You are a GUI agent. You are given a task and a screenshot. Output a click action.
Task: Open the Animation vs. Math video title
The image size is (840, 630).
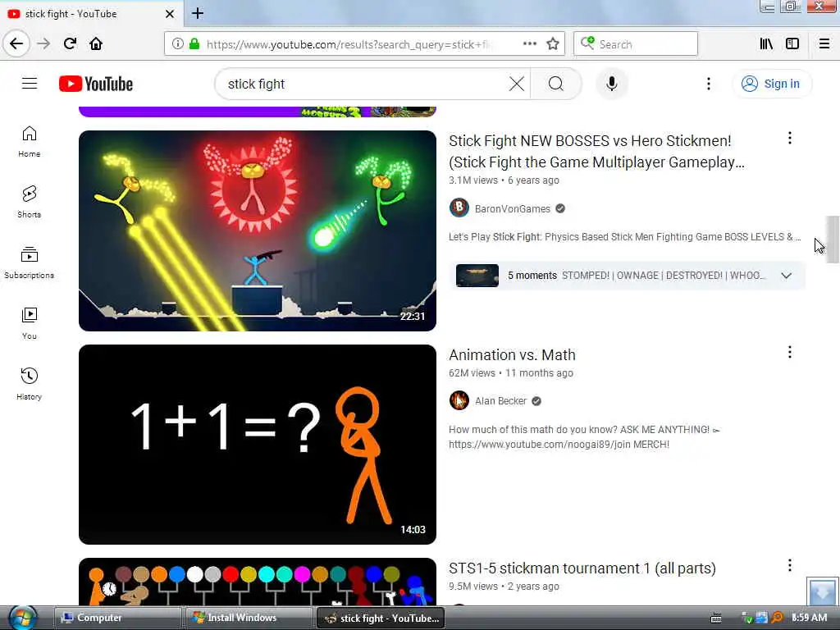pyautogui.click(x=512, y=354)
